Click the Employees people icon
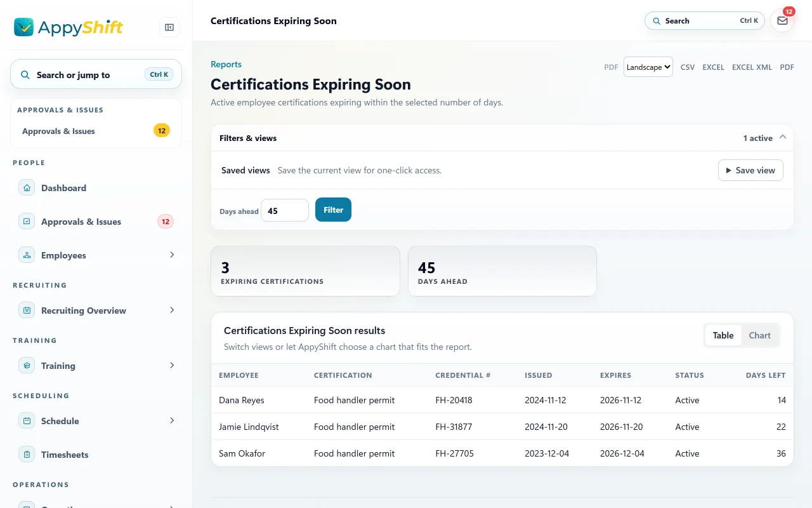Viewport: 812px width, 508px height. [x=27, y=255]
